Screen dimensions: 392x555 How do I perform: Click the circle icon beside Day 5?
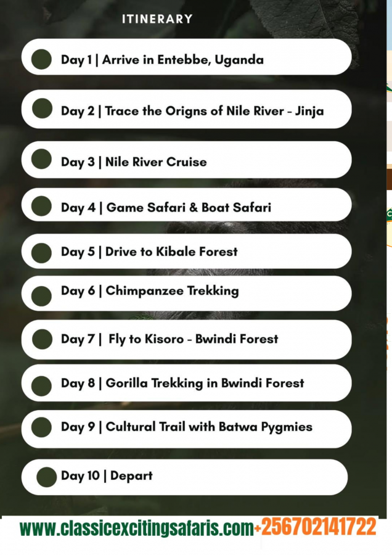pos(42,252)
